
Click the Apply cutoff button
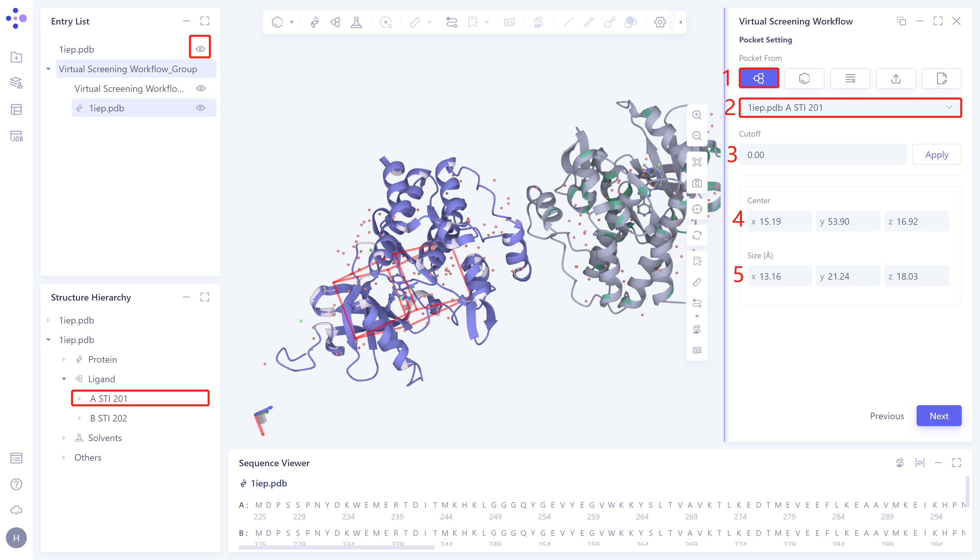point(937,155)
